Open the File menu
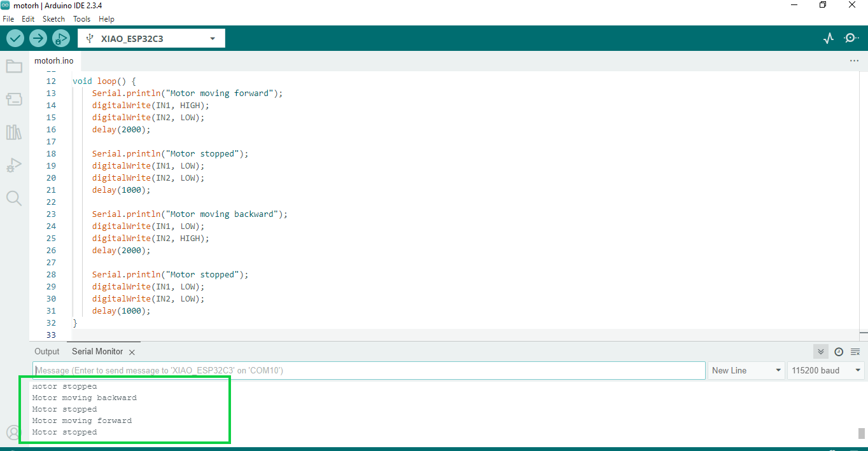The image size is (868, 451). pyautogui.click(x=8, y=19)
